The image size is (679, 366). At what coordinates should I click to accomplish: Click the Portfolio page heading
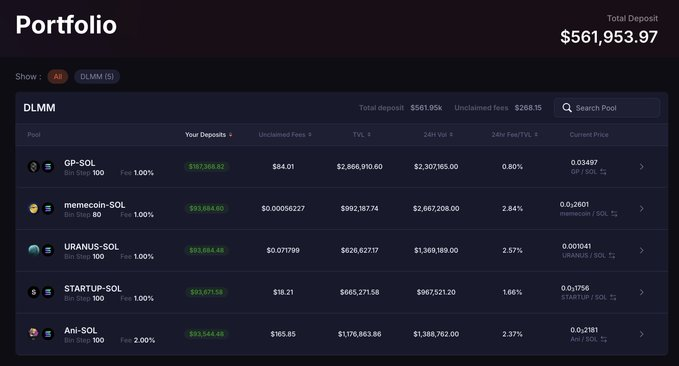click(66, 25)
